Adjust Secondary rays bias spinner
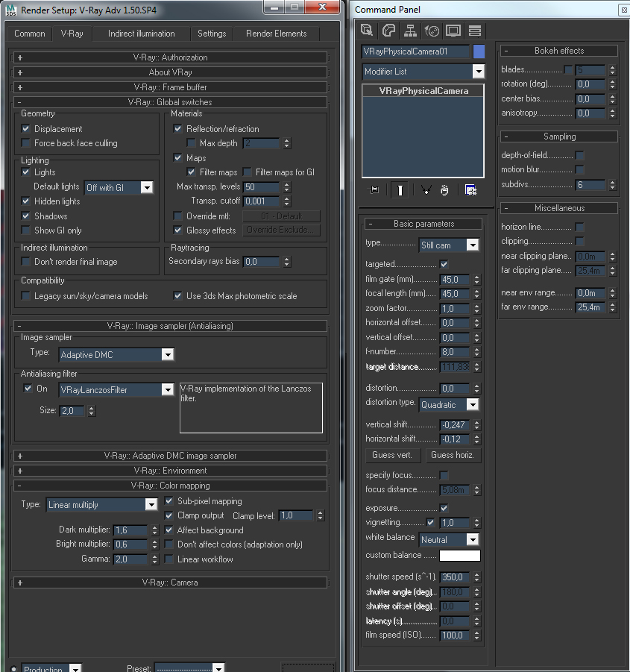The height and width of the screenshot is (672, 630). tap(287, 262)
